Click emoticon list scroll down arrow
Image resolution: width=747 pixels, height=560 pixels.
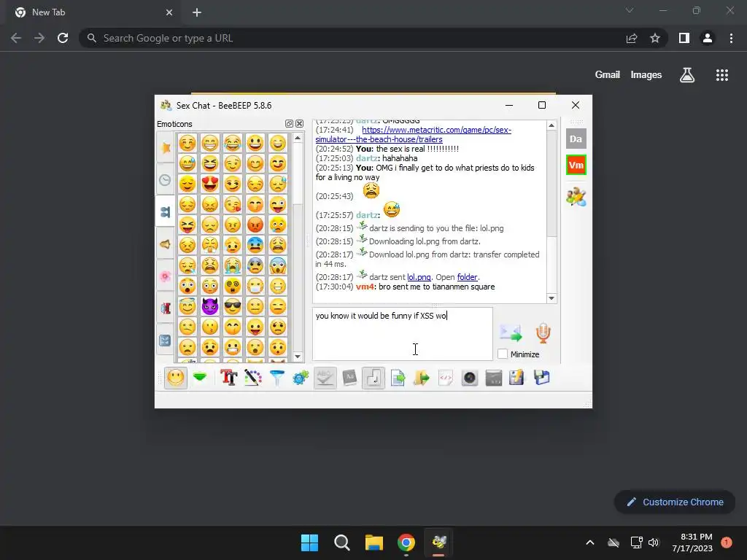click(298, 356)
